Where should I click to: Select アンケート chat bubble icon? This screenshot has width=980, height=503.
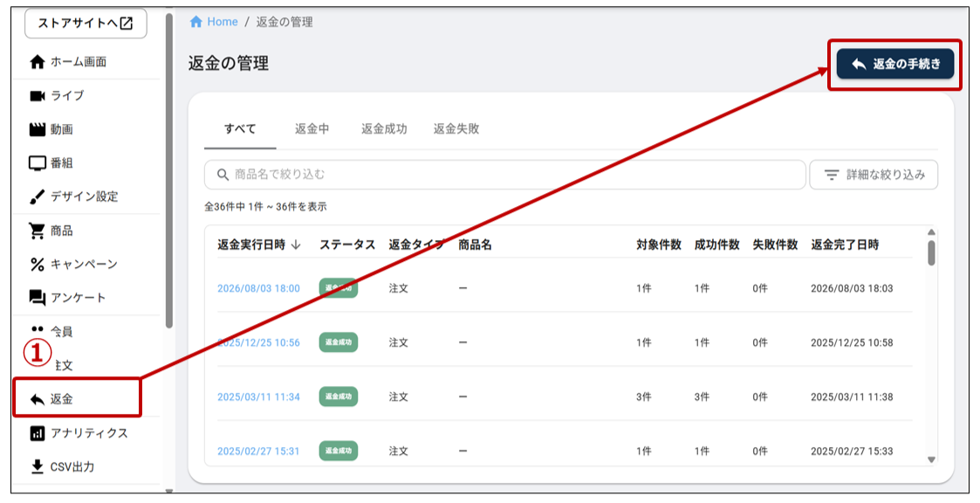(38, 298)
